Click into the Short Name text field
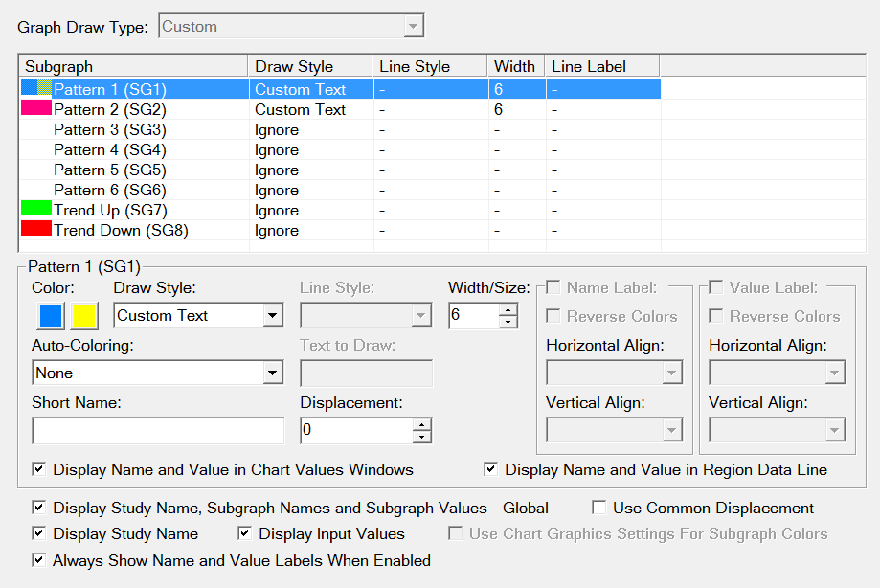The image size is (880, 588). coord(158,431)
